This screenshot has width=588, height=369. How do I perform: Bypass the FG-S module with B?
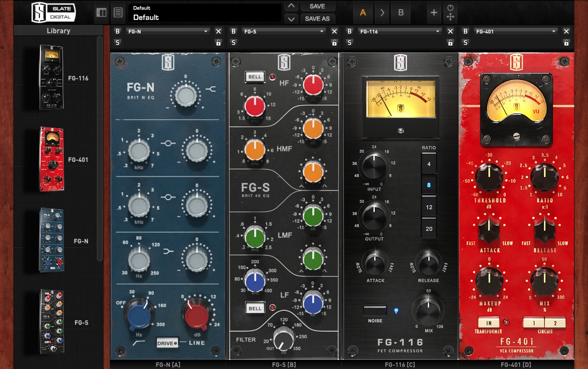pos(234,31)
